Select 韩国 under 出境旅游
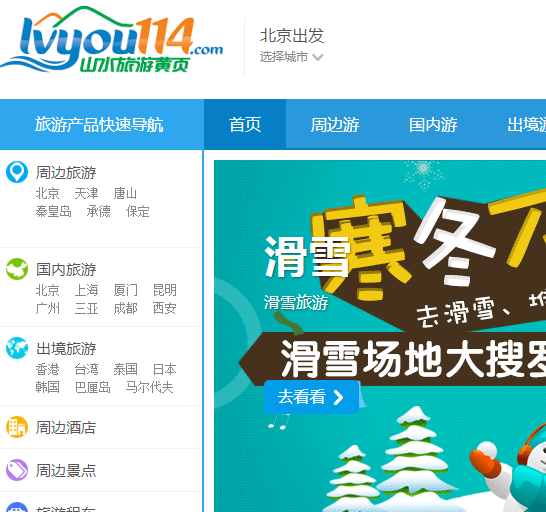Screen dimensions: 546x512 [x=47, y=387]
